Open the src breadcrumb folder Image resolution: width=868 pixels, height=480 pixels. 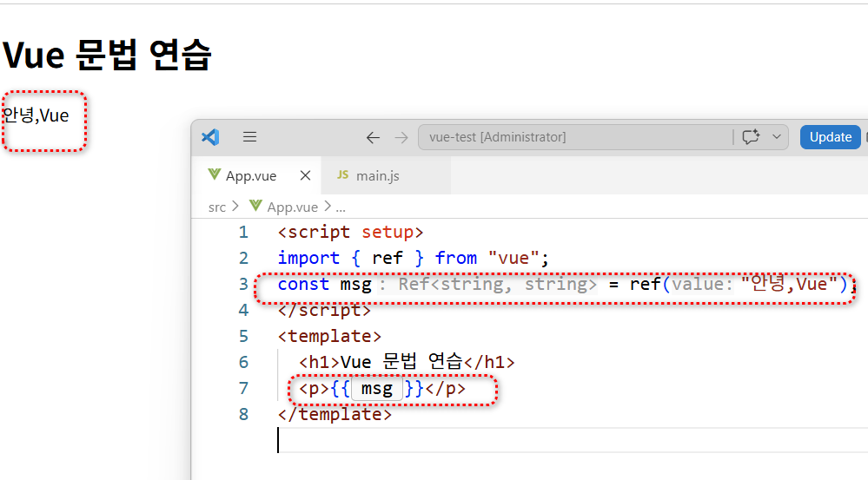(217, 207)
